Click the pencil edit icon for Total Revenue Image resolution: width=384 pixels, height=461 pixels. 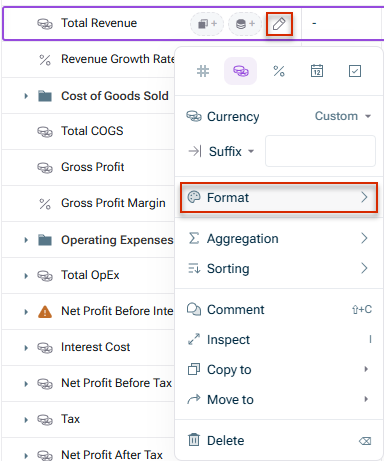279,24
